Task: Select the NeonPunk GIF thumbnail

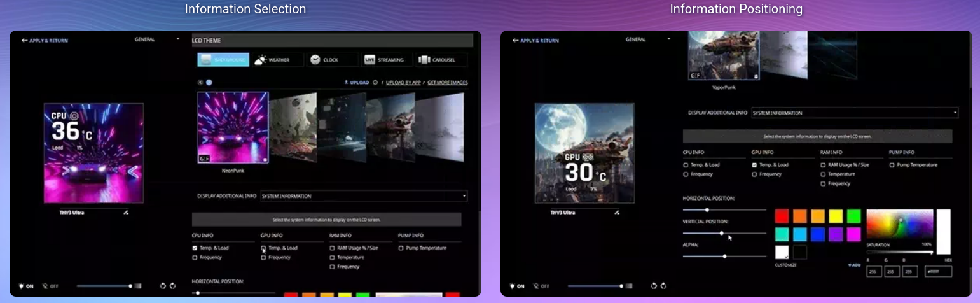Action: click(233, 128)
